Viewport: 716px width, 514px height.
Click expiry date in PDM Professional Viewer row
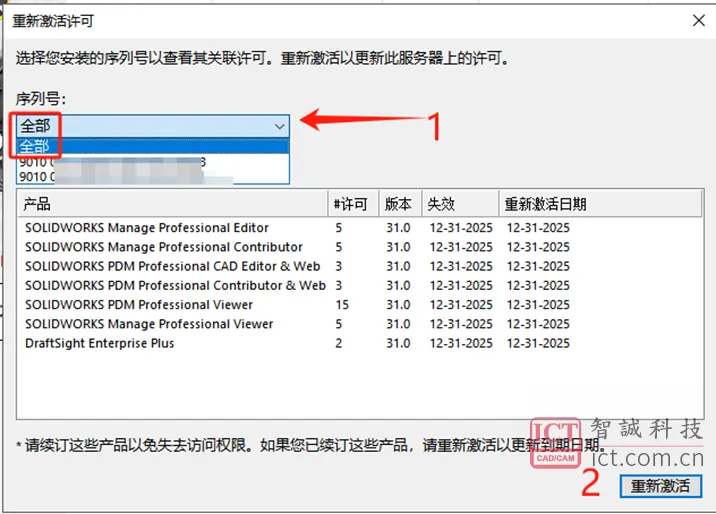click(x=461, y=304)
